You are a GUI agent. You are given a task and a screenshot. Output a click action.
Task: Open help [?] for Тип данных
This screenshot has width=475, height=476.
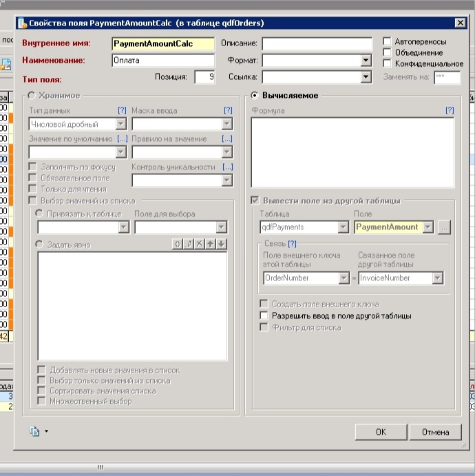pyautogui.click(x=122, y=110)
